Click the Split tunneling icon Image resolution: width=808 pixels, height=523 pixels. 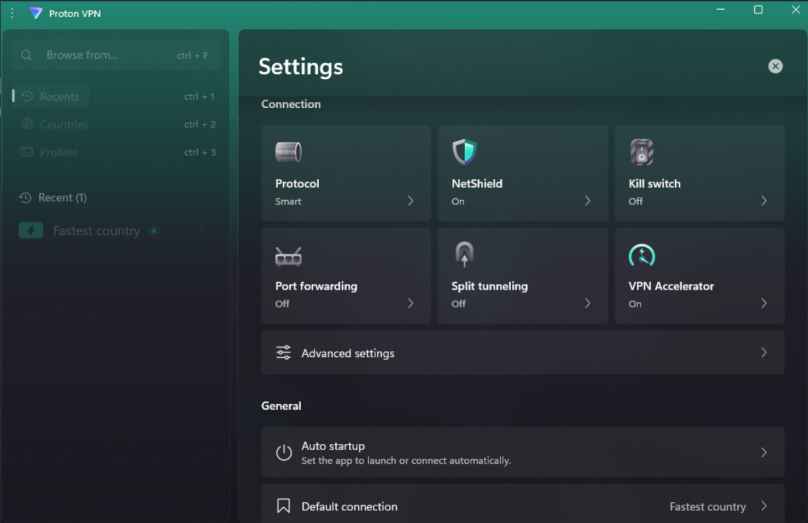[464, 255]
